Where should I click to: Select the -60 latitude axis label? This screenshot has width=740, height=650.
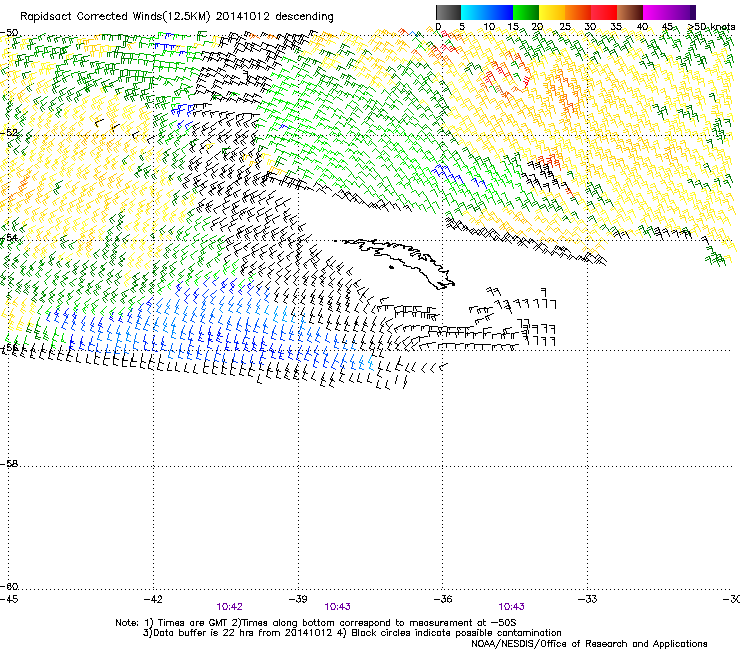9,586
